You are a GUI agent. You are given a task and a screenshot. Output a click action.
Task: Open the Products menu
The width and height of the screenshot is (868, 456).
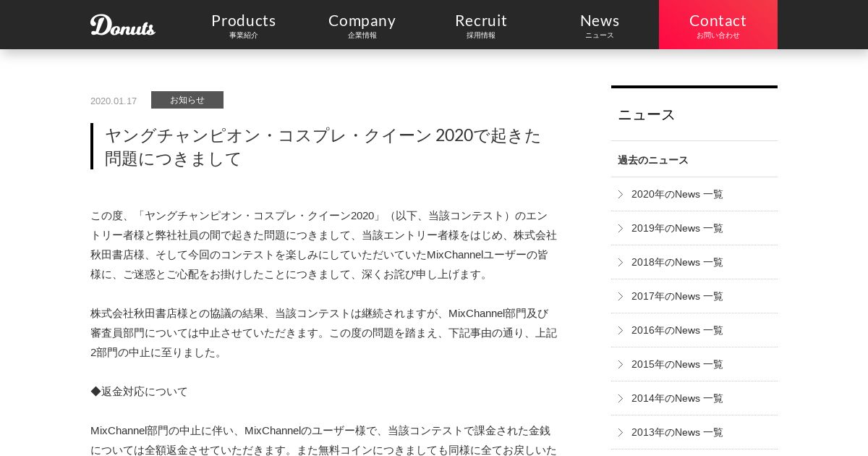pyautogui.click(x=244, y=25)
